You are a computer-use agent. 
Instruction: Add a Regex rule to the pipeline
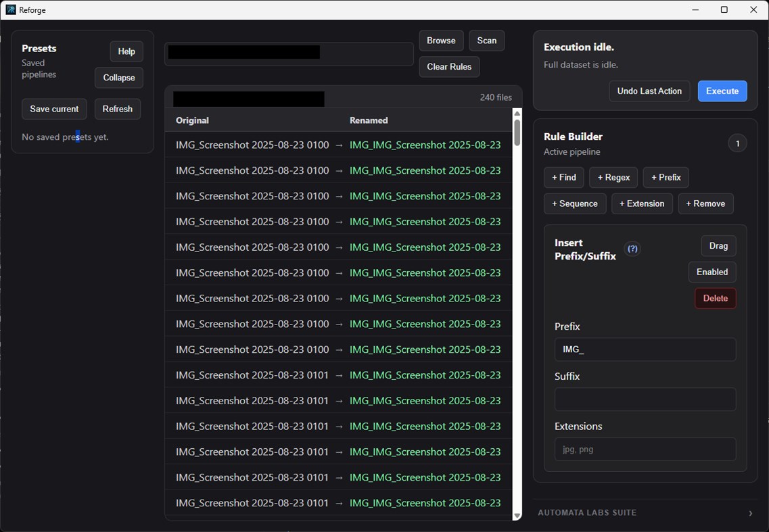point(613,177)
